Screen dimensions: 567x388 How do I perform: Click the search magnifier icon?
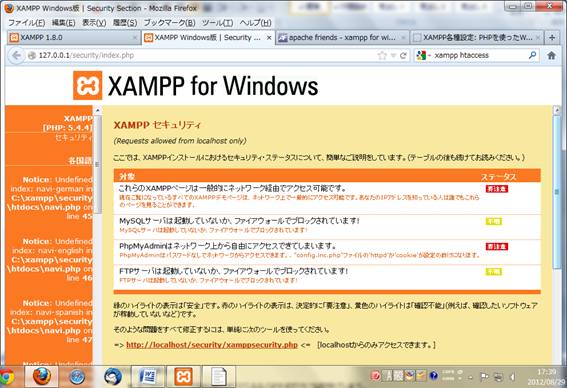[532, 55]
